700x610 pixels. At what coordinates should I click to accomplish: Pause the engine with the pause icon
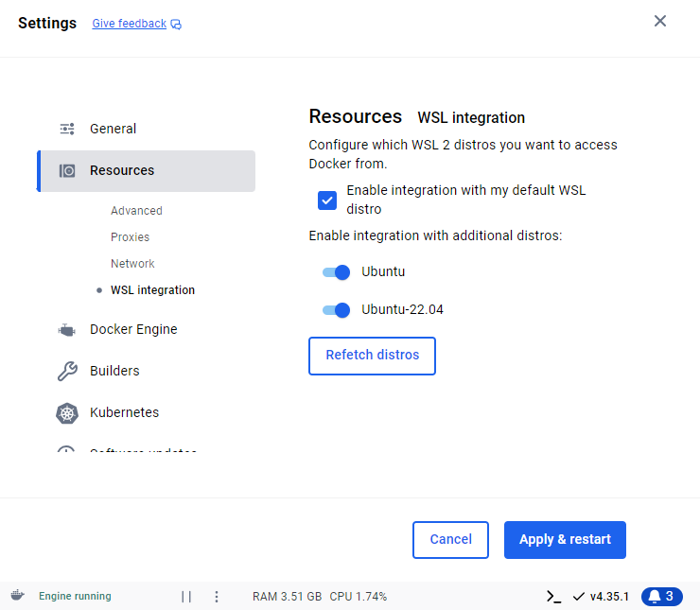pos(186,597)
